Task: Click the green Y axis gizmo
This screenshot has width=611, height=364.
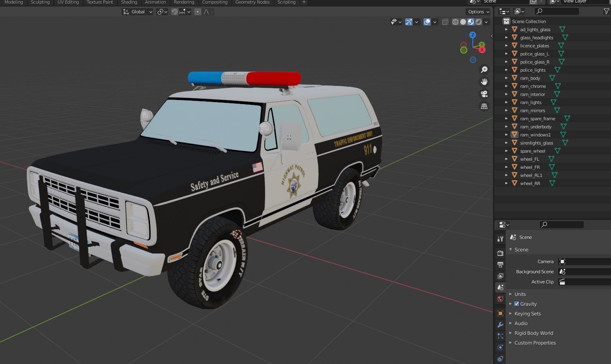Action: click(481, 45)
